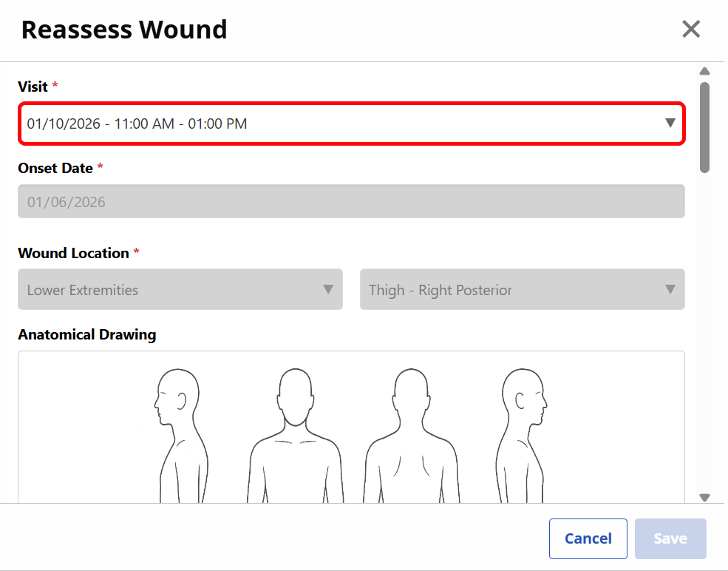Screen dimensions: 728x571
Task: Click the Onset Date field 01/06/2026
Action: 352,202
